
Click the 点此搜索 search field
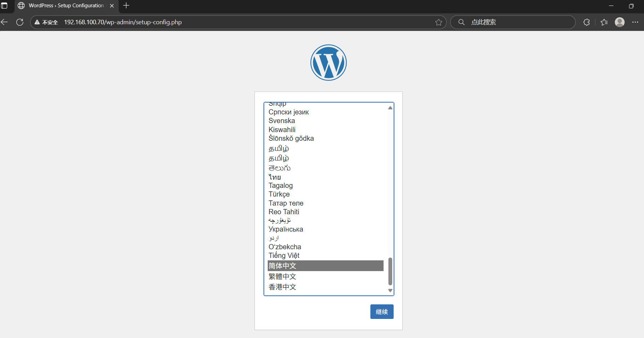tap(513, 22)
